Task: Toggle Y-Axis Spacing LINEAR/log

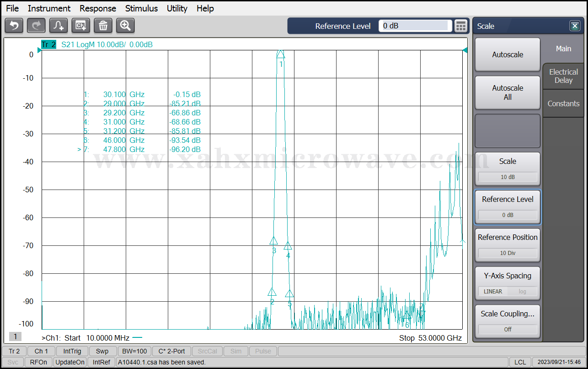Action: pyautogui.click(x=508, y=283)
